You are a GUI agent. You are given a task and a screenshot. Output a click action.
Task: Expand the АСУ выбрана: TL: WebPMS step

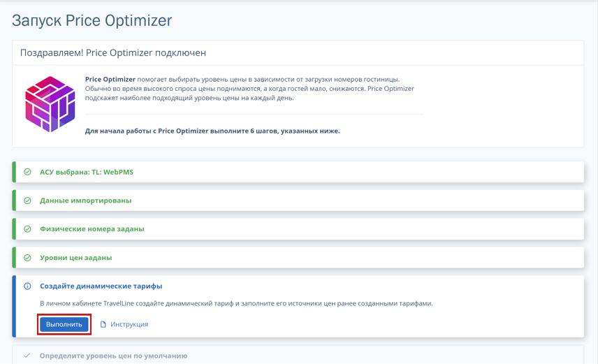(298, 172)
